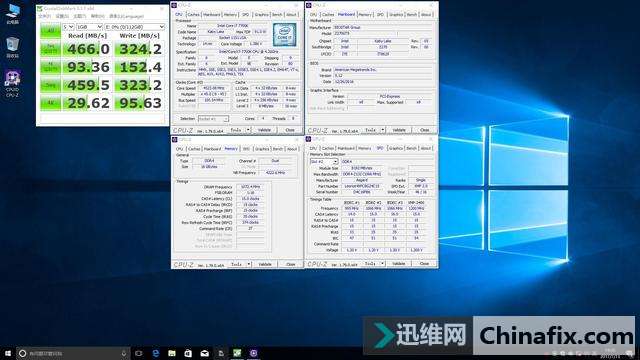Screen dimensions: 640x360
Task: Click Close in the SPD-tab CPU-Z window
Action: pyautogui.click(x=424, y=264)
